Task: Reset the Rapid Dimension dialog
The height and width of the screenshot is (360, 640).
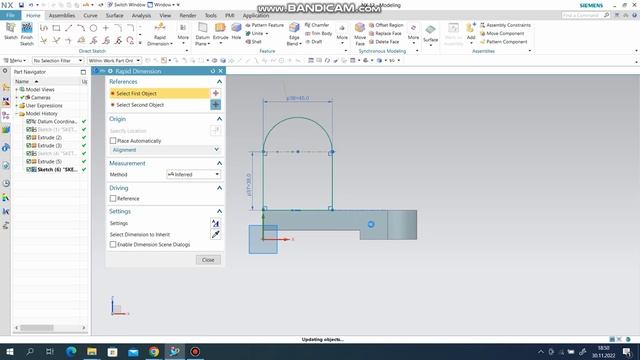Action: tap(213, 71)
